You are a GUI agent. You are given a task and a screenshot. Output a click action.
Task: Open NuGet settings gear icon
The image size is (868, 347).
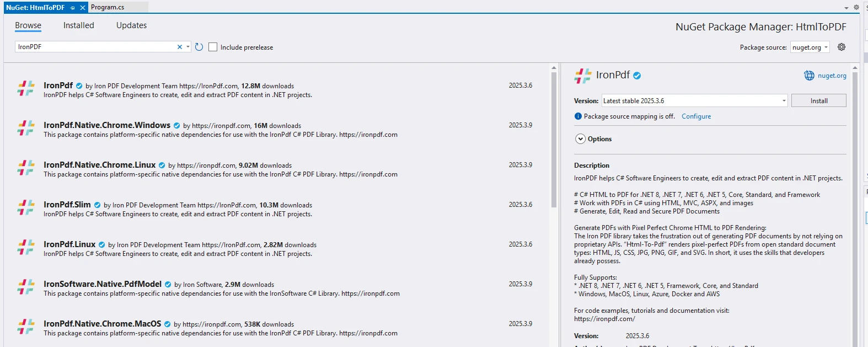click(x=841, y=47)
